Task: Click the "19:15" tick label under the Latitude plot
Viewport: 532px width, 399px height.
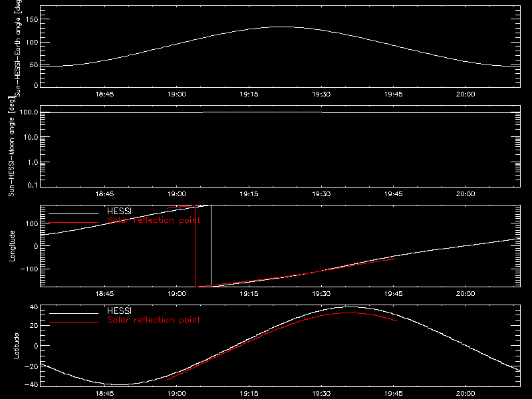Action: click(x=249, y=394)
